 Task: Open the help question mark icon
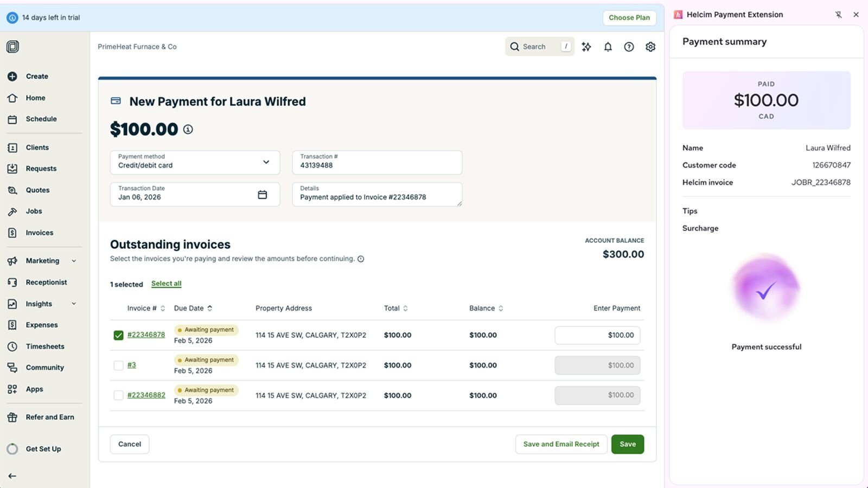pos(629,47)
